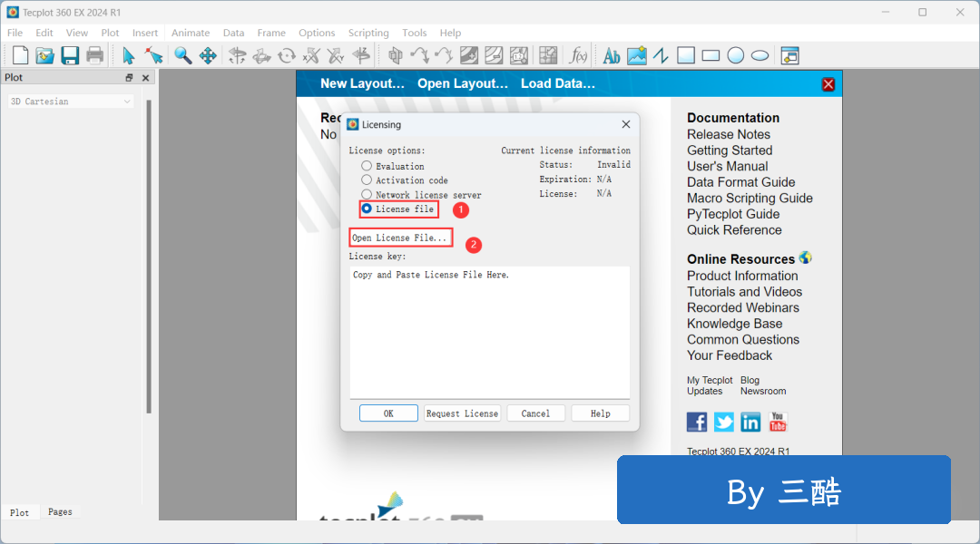This screenshot has width=980, height=544.
Task: Open the Data menu
Action: pyautogui.click(x=234, y=33)
